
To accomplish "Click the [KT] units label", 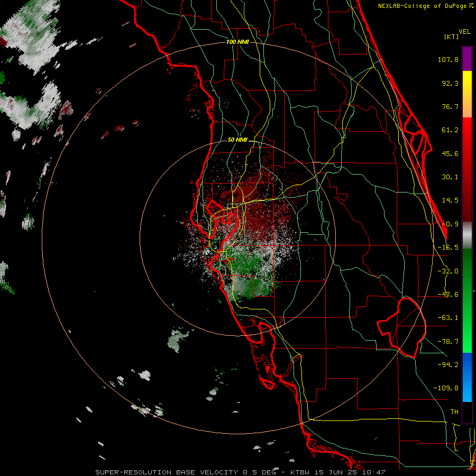I will 452,36.
